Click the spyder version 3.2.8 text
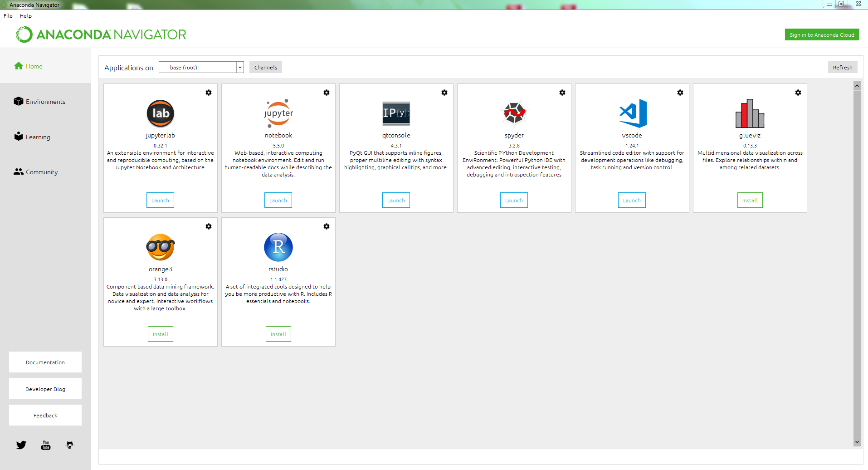868x470 pixels. pyautogui.click(x=514, y=146)
